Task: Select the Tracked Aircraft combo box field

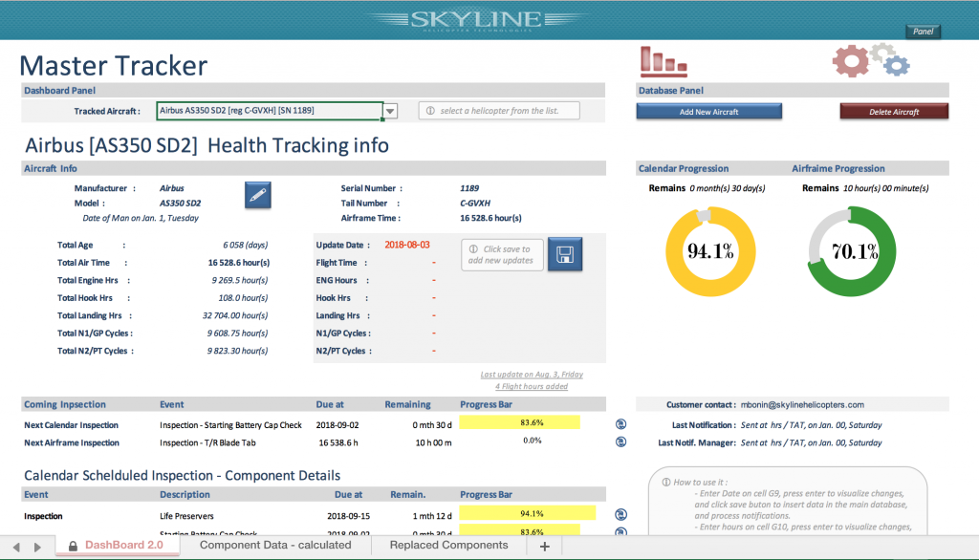Action: (270, 111)
